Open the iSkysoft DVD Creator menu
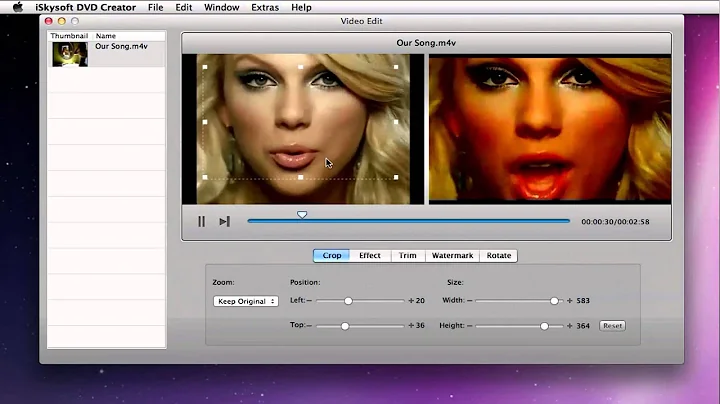 tap(85, 7)
